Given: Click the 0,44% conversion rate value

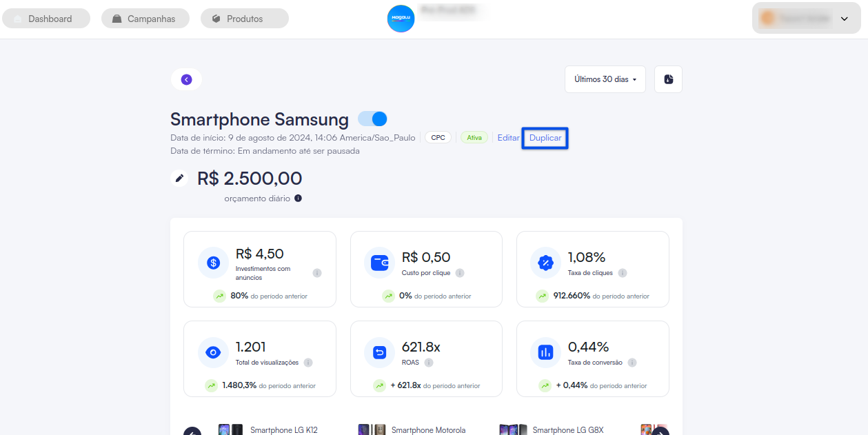Looking at the screenshot, I should click(x=589, y=347).
